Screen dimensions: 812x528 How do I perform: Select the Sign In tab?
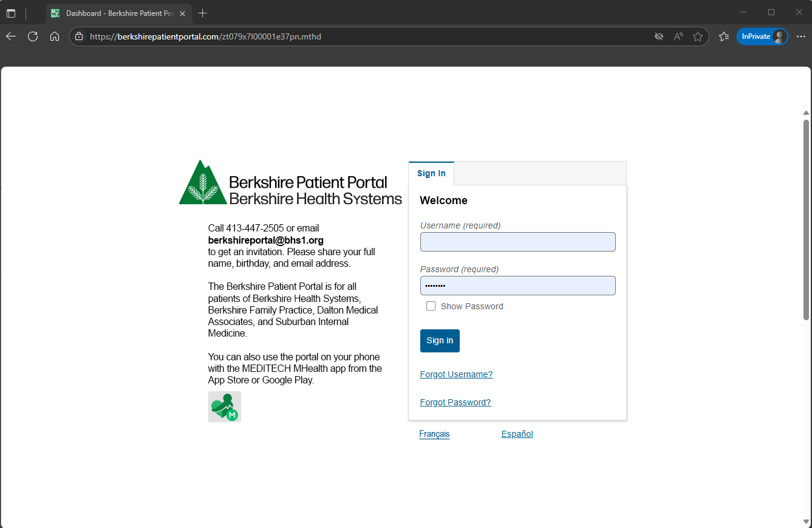pyautogui.click(x=431, y=174)
